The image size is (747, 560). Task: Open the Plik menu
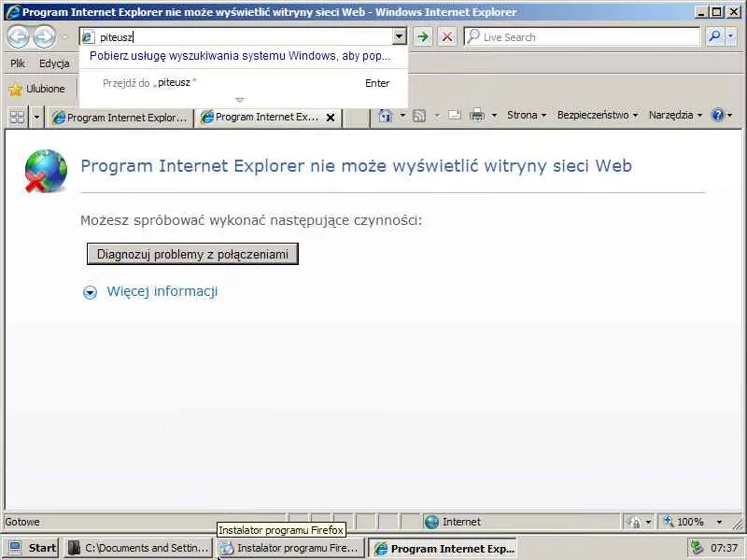coord(18,63)
